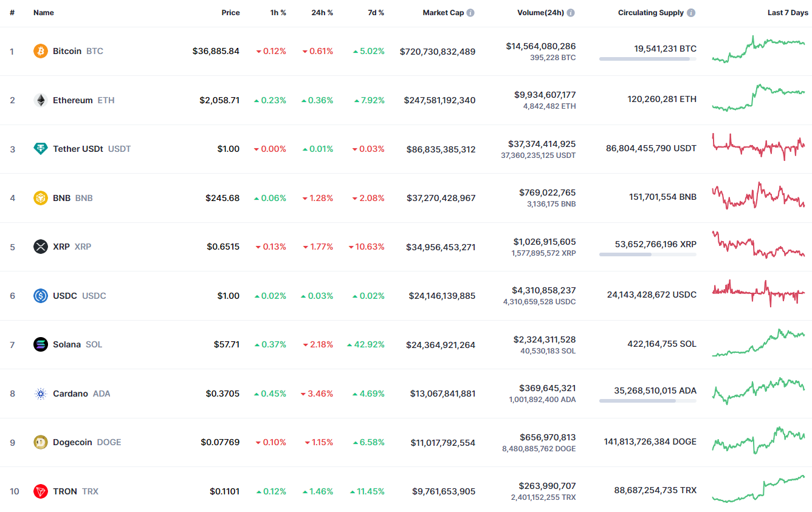
Task: Sort the table by Price column
Action: click(x=230, y=13)
